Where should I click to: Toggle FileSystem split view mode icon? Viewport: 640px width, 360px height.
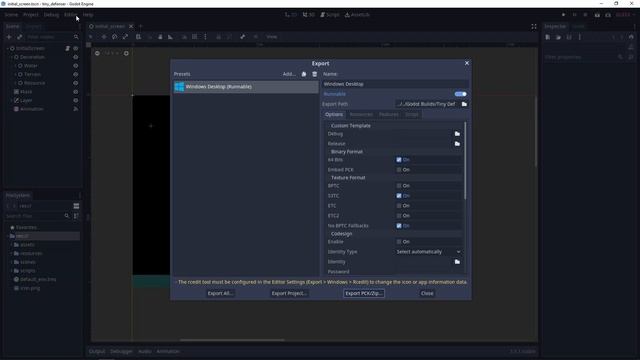click(x=76, y=206)
